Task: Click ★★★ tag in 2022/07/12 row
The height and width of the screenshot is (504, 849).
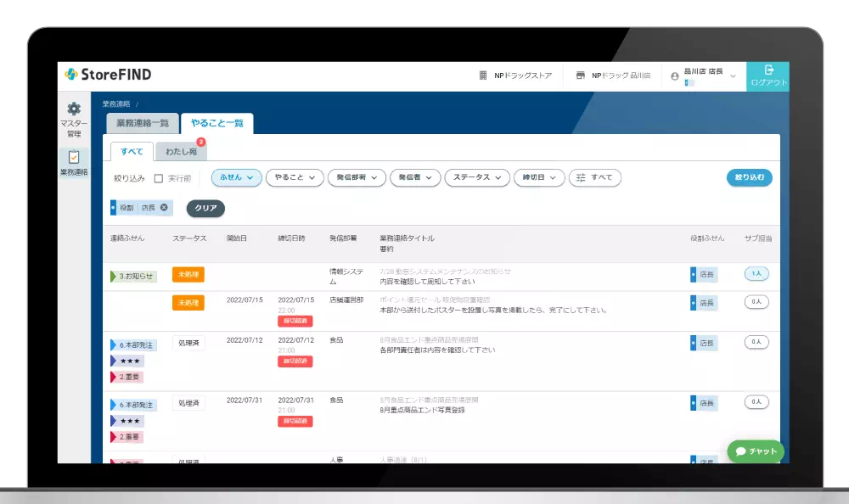Action: (127, 361)
